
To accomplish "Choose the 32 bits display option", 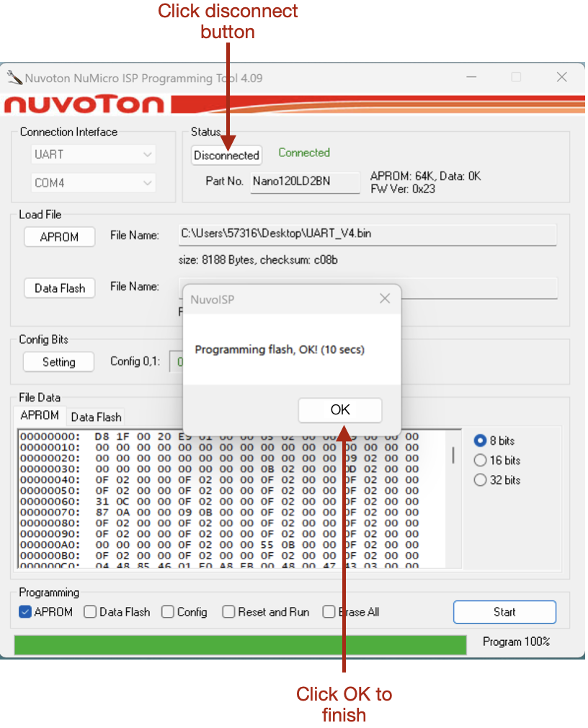I will [480, 480].
